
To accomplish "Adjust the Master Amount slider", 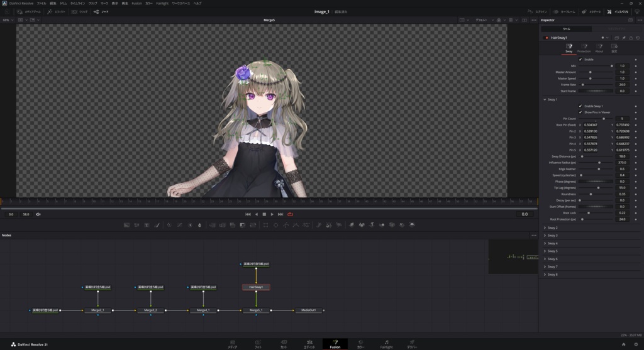I will point(596,72).
